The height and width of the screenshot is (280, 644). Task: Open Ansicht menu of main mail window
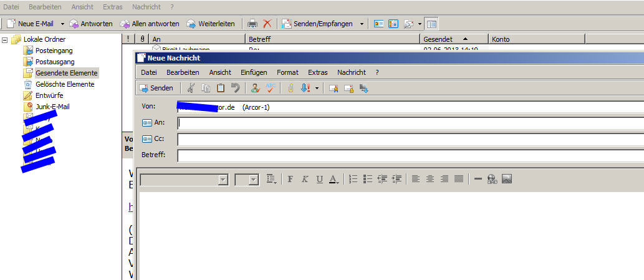click(82, 7)
